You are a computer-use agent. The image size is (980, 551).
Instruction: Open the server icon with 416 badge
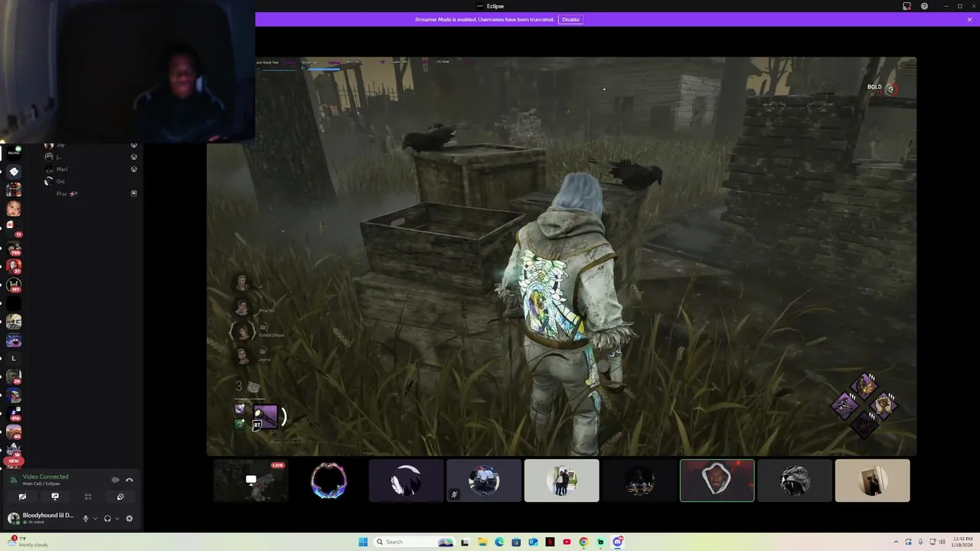[14, 415]
